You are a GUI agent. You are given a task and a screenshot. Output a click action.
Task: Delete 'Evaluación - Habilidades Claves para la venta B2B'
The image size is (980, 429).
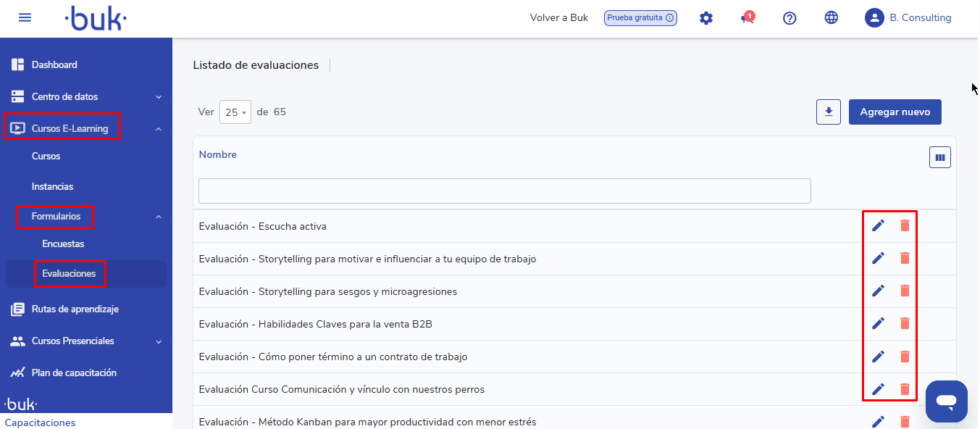[905, 323]
